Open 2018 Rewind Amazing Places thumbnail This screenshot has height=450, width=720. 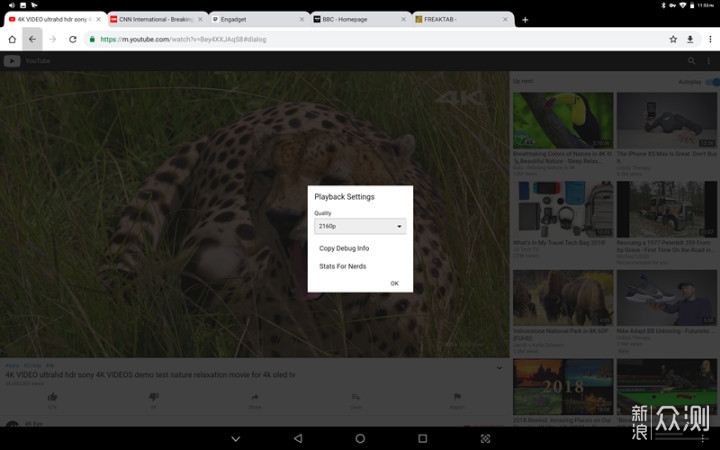pyautogui.click(x=563, y=387)
